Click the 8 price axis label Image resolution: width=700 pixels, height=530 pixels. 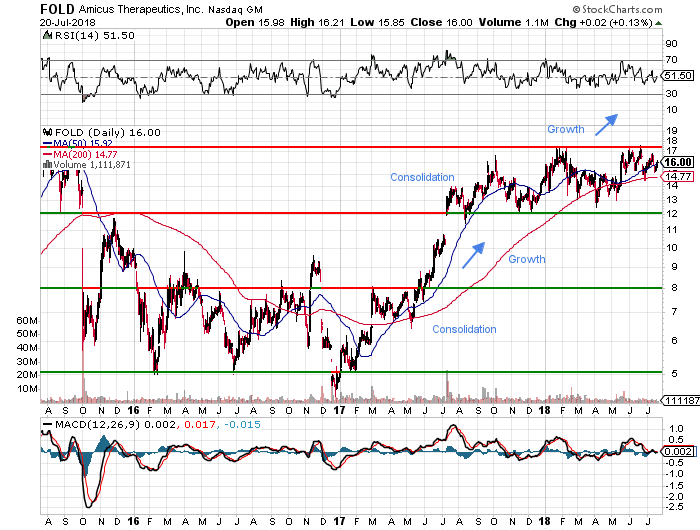[x=674, y=288]
